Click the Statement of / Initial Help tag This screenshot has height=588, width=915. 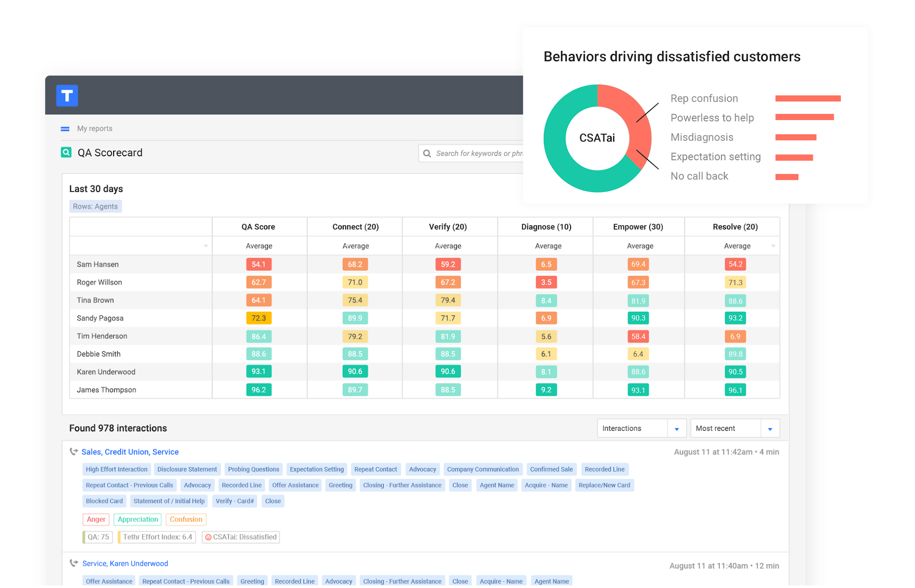coord(169,501)
